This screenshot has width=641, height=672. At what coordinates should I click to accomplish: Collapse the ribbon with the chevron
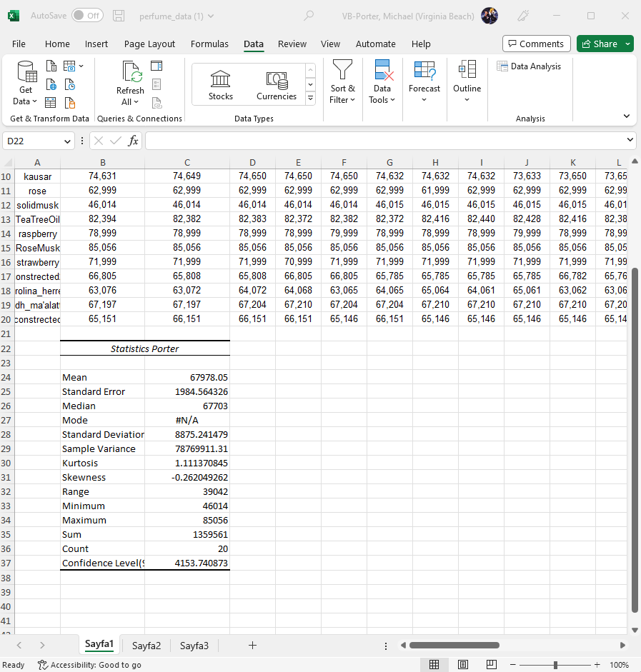click(626, 116)
